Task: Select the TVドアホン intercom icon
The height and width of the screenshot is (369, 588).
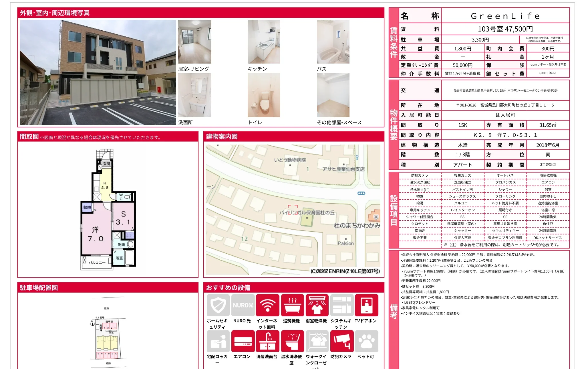Action: [x=366, y=305]
